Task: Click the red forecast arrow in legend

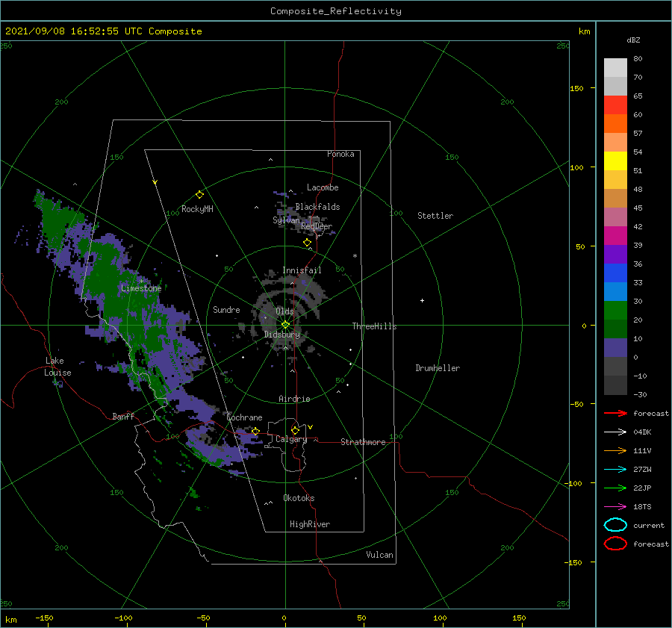Action: click(x=615, y=413)
